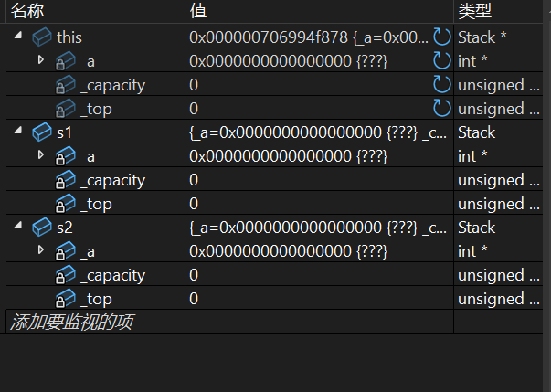Click locked field icon of s2 _capacity
The width and height of the screenshot is (551, 392).
tap(66, 275)
